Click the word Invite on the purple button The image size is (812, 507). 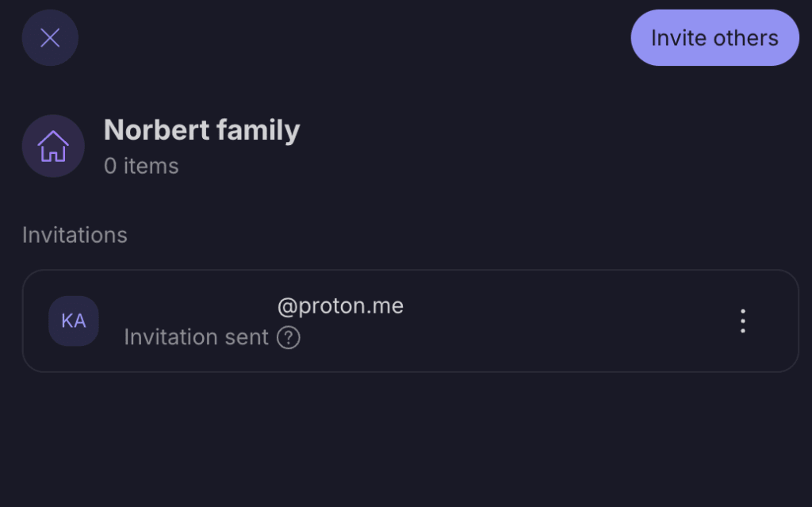click(677, 38)
